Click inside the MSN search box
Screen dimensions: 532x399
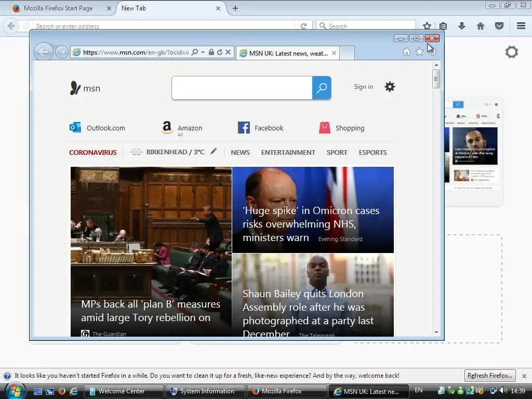tap(242, 88)
